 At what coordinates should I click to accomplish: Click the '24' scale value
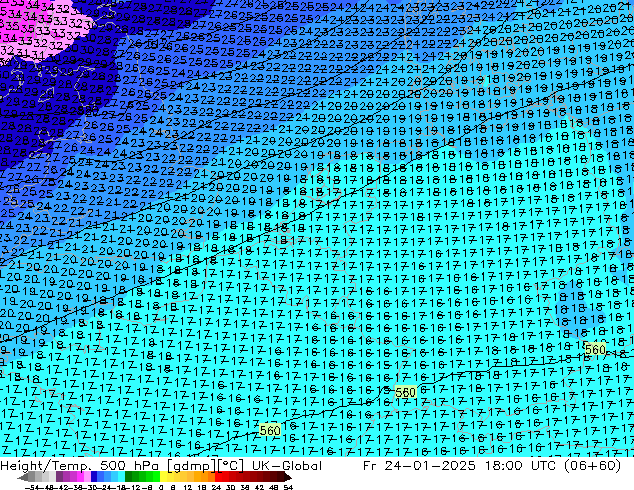(216, 487)
